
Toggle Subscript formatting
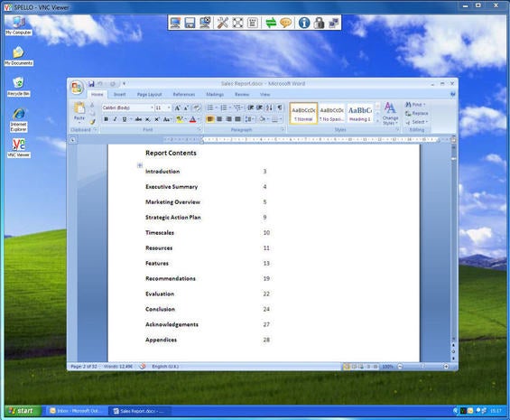click(x=148, y=119)
